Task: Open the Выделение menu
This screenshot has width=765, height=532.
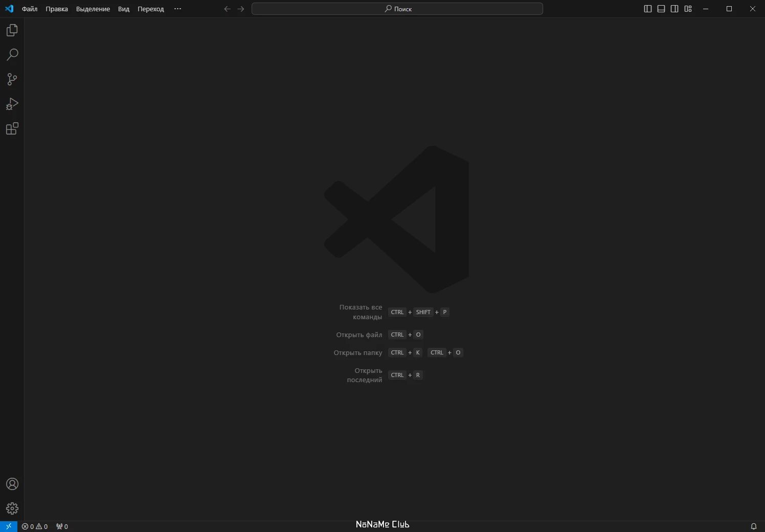Action: point(93,9)
